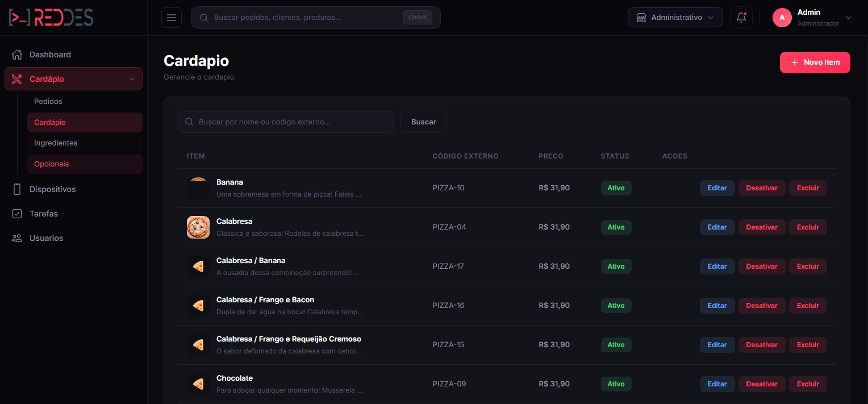Click the Calabresa pizza thumbnail image
Screen dimensions: 868x404
point(198,227)
